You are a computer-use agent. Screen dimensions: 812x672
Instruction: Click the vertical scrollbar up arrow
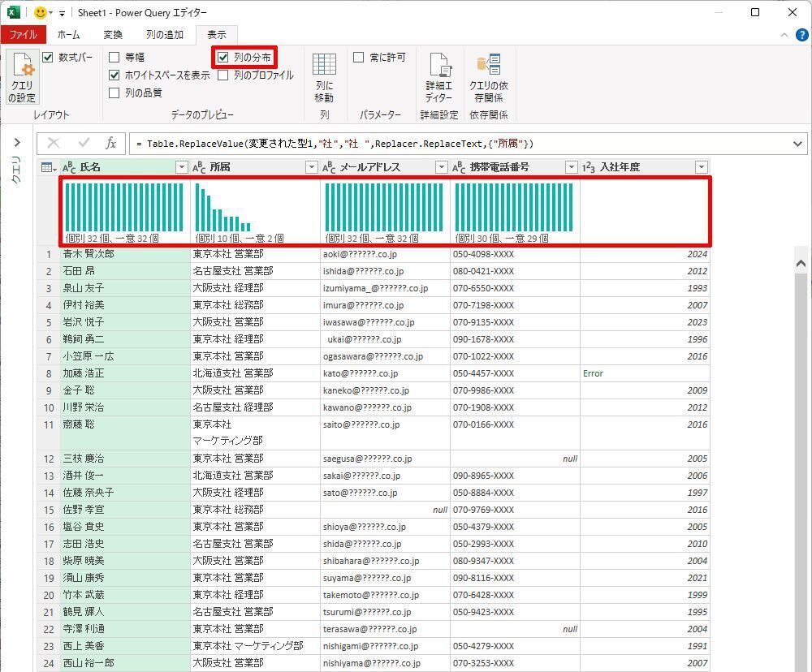coord(801,264)
